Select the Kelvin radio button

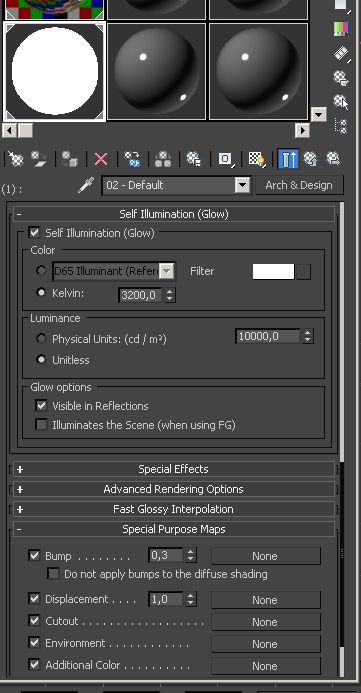point(41,293)
